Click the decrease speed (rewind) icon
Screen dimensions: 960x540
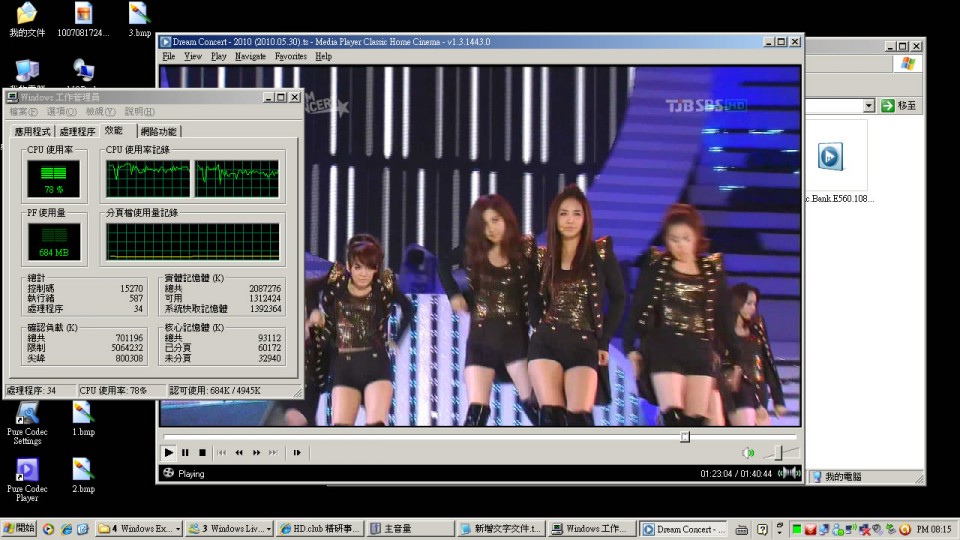239,453
